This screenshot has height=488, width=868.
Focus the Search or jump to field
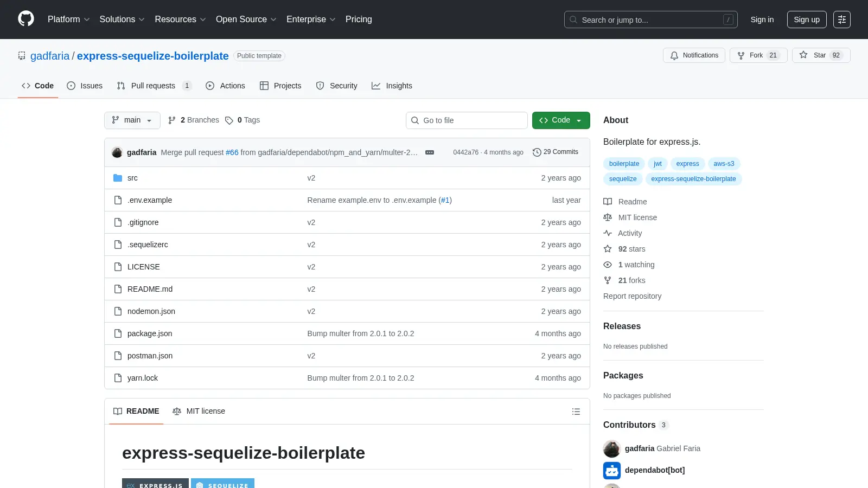(651, 20)
